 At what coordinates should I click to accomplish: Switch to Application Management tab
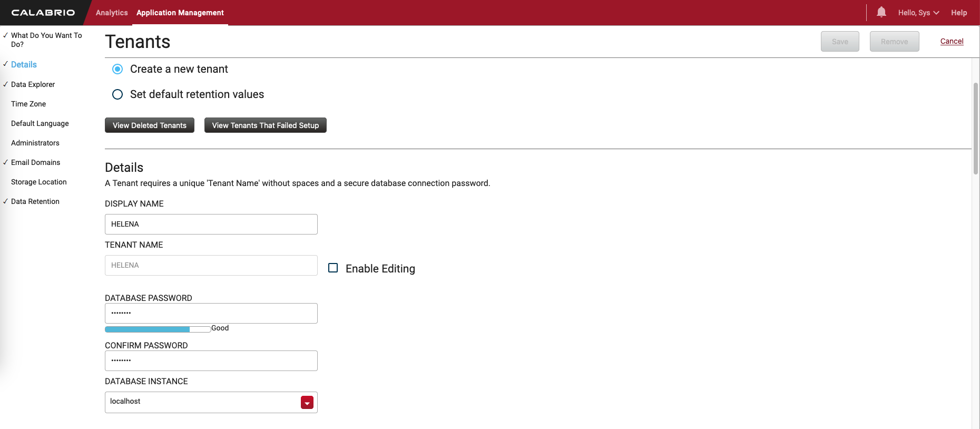(180, 13)
